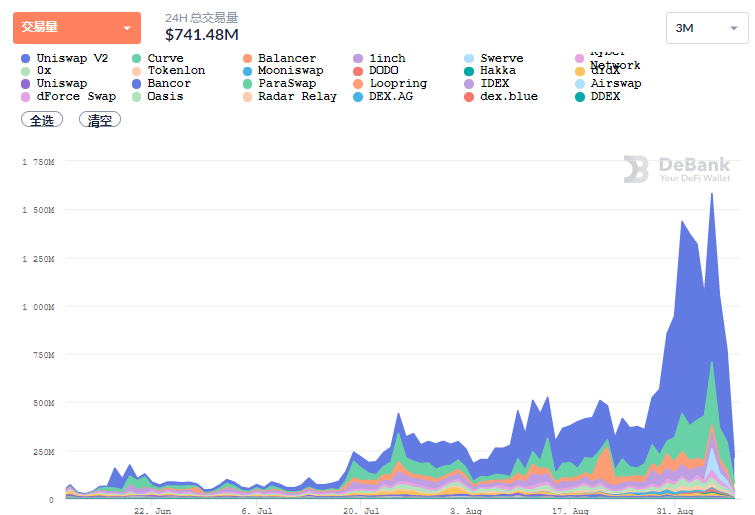Click the 22. Jun x-axis label
Viewport: 755px width, 515px height.
coord(152,511)
